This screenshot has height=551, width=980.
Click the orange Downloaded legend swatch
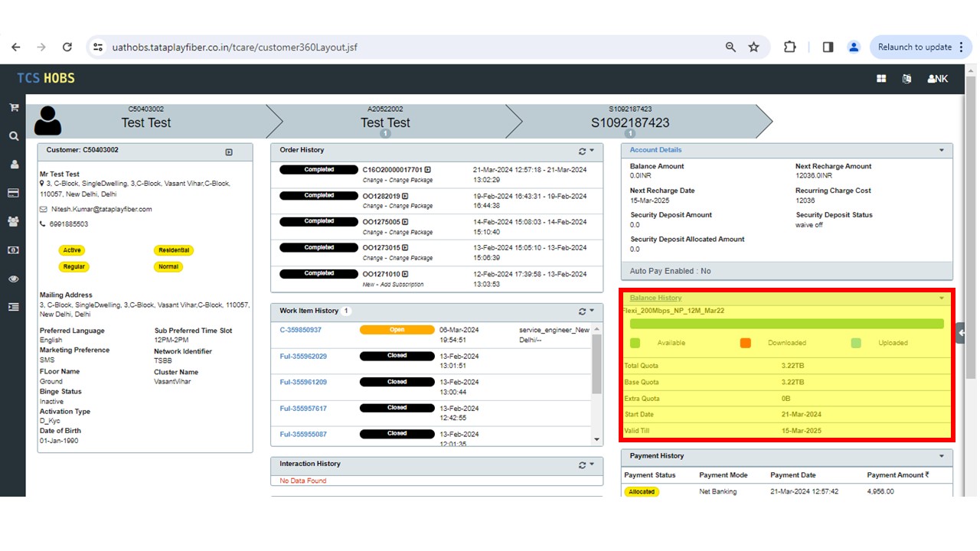746,343
